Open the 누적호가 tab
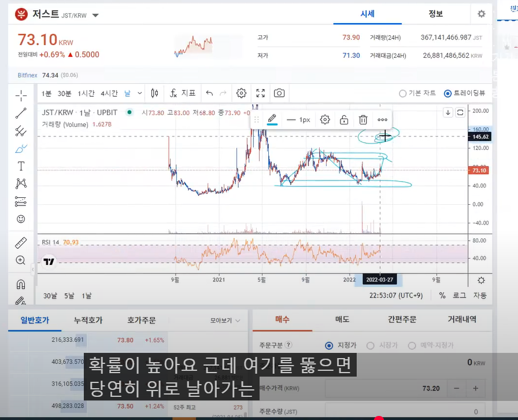The width and height of the screenshot is (518, 420). point(88,320)
